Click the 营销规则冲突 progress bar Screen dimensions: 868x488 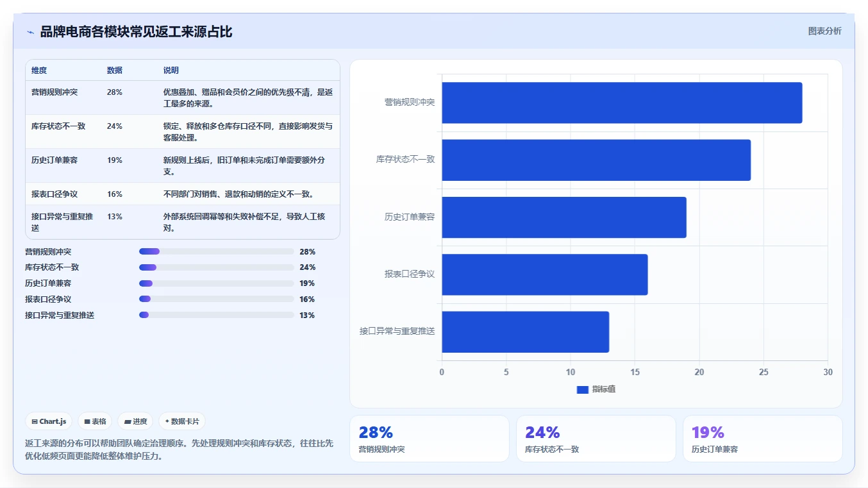(x=217, y=251)
